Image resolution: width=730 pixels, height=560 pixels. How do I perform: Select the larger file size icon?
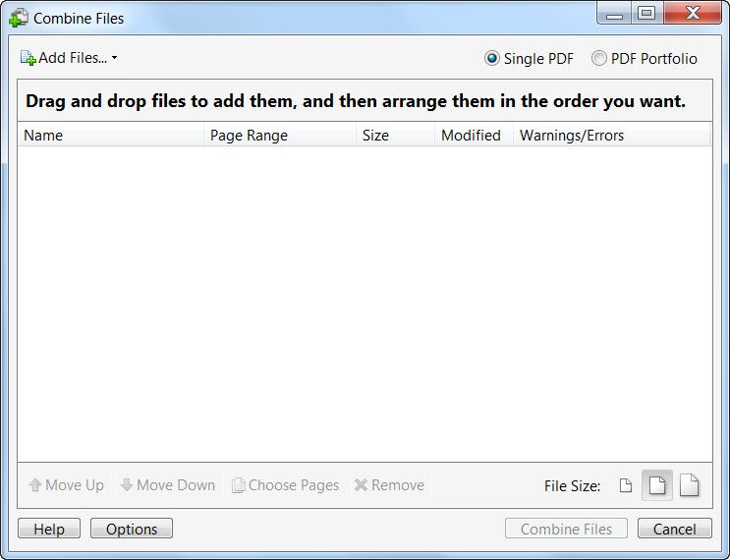pyautogui.click(x=689, y=485)
